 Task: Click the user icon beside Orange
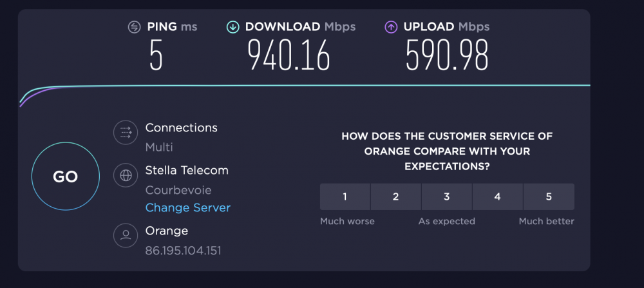(126, 235)
